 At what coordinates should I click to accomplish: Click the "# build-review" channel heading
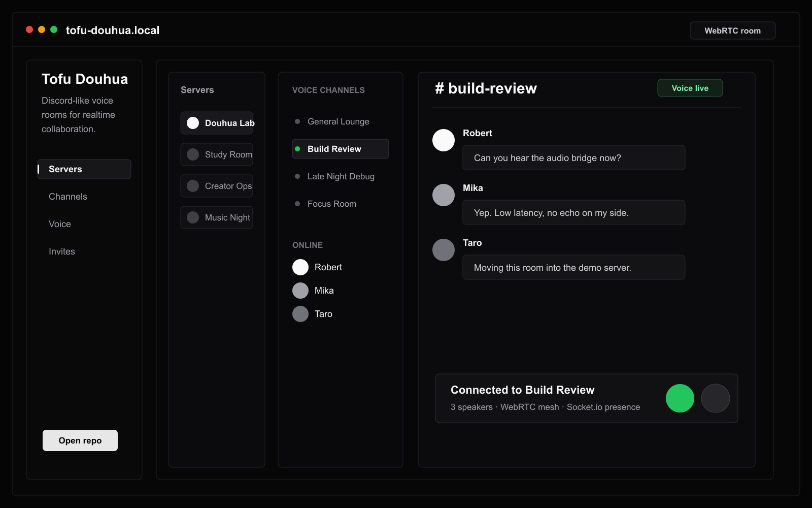pos(486,88)
